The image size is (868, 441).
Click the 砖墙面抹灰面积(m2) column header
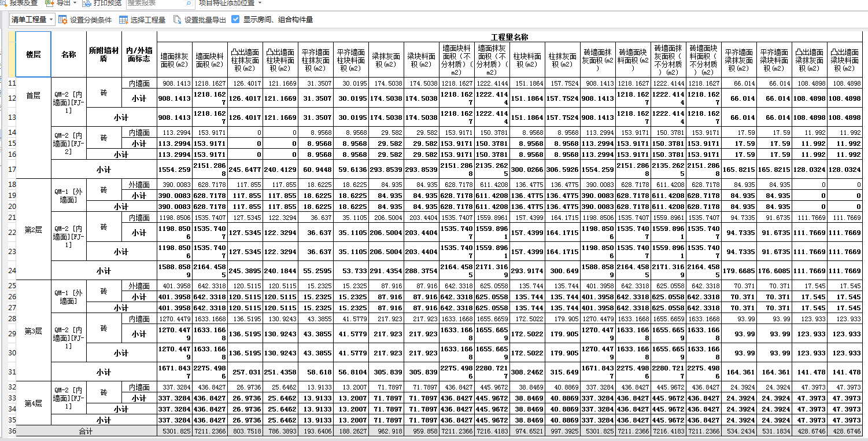[x=598, y=60]
